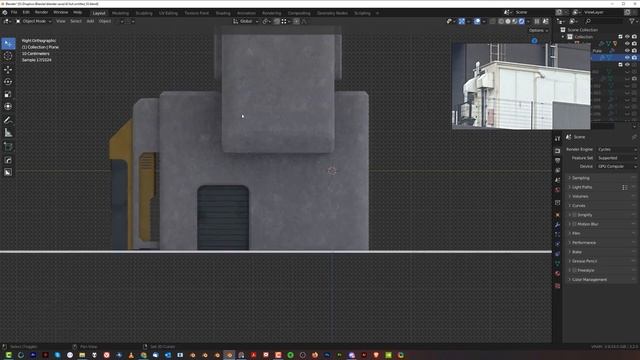
Task: Switch viewport to material preview shading
Action: click(514, 21)
